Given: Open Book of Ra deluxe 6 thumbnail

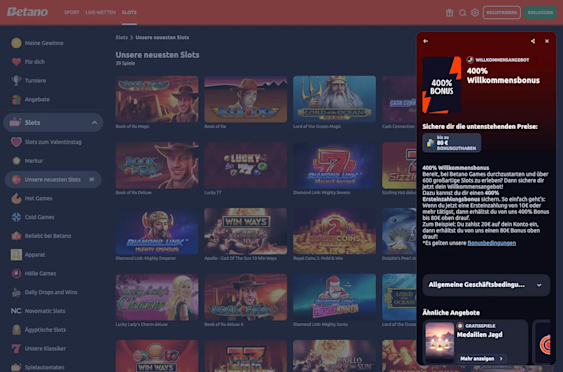Looking at the screenshot, I should 246,297.
